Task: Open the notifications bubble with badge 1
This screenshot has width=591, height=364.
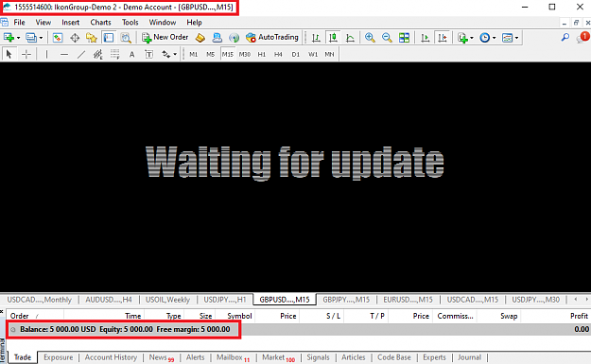Action: (582, 37)
